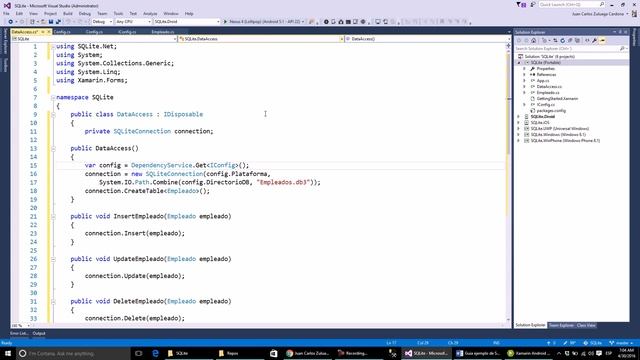Click the Navigate Backward toolbar button
The image size is (640, 360).
pyautogui.click(x=11, y=22)
